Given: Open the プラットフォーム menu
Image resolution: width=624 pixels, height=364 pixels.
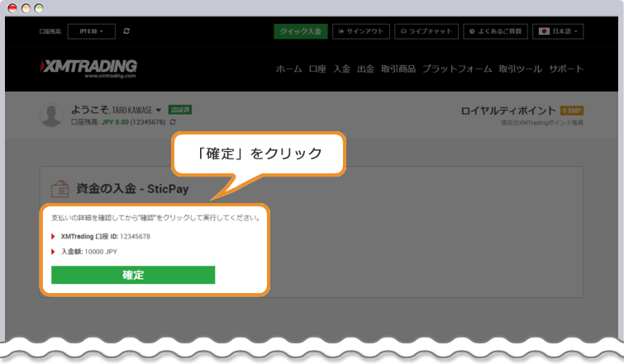Looking at the screenshot, I should [457, 69].
